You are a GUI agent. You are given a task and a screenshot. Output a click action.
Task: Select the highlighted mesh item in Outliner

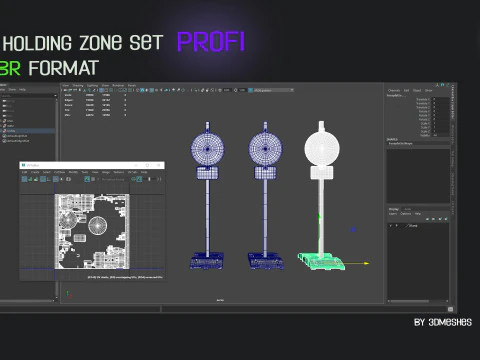click(x=27, y=131)
